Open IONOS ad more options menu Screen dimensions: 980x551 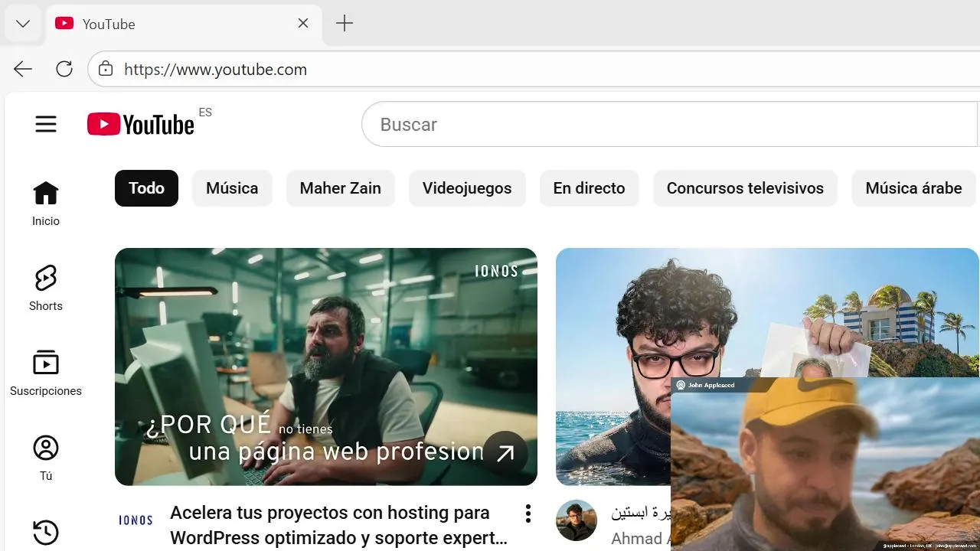(528, 514)
